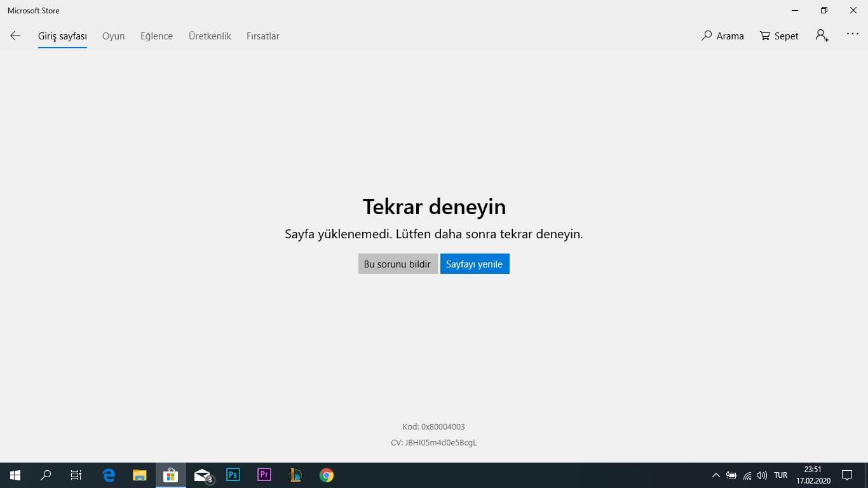Show hidden system tray icons
Screen dimensions: 868x488
[716, 475]
